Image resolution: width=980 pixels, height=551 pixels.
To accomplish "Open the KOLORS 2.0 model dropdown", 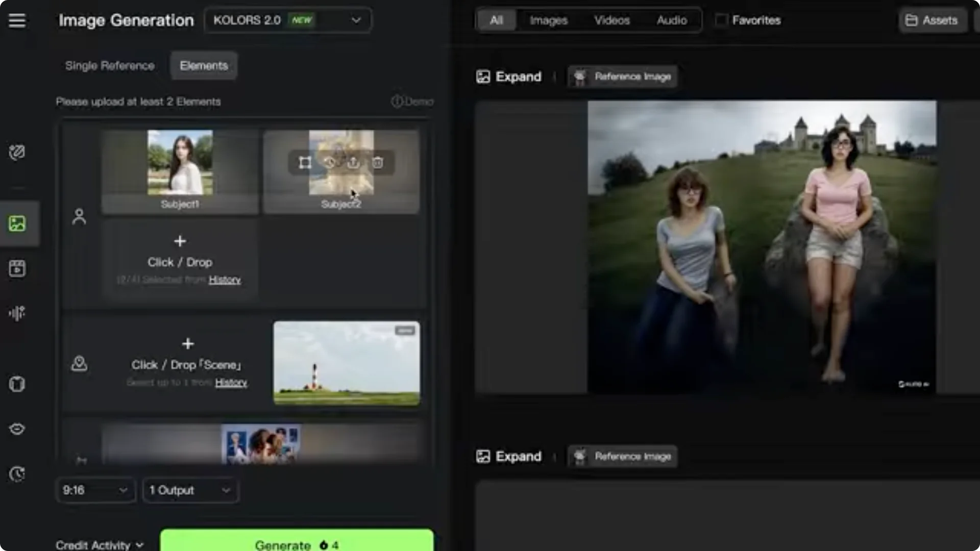I will tap(287, 20).
